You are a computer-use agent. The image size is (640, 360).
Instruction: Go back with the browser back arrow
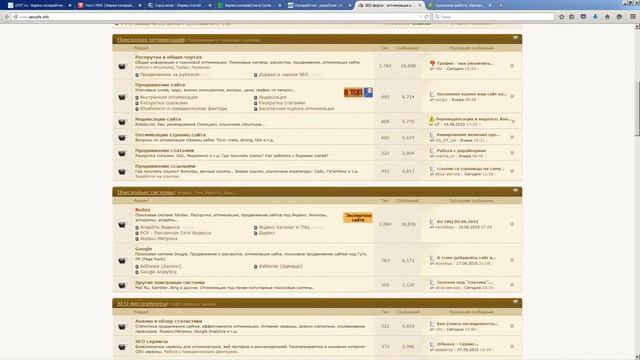[6, 17]
